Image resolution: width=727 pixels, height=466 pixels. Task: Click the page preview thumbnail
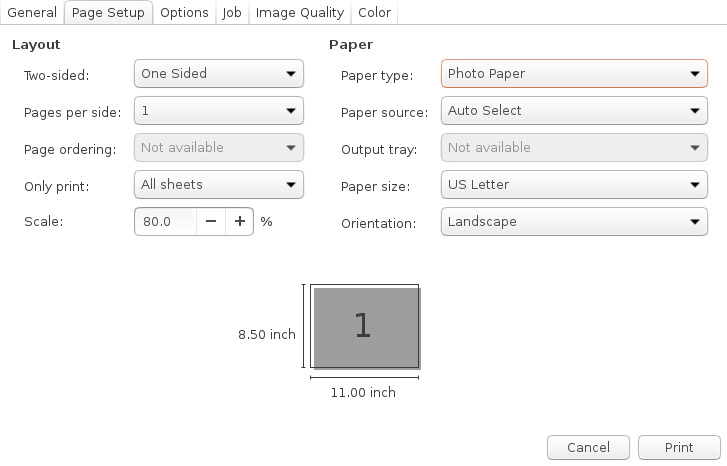(364, 327)
